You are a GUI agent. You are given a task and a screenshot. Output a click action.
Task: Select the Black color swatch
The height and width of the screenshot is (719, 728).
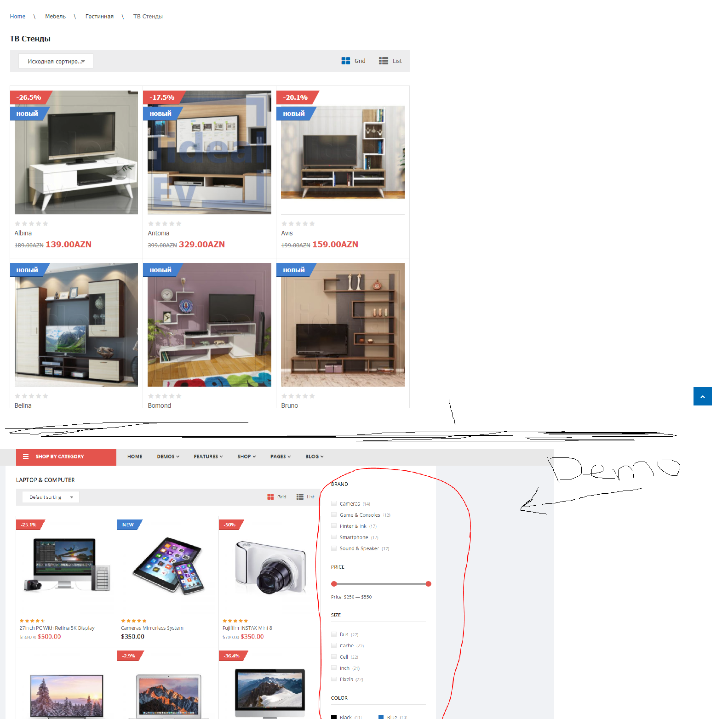[334, 717]
